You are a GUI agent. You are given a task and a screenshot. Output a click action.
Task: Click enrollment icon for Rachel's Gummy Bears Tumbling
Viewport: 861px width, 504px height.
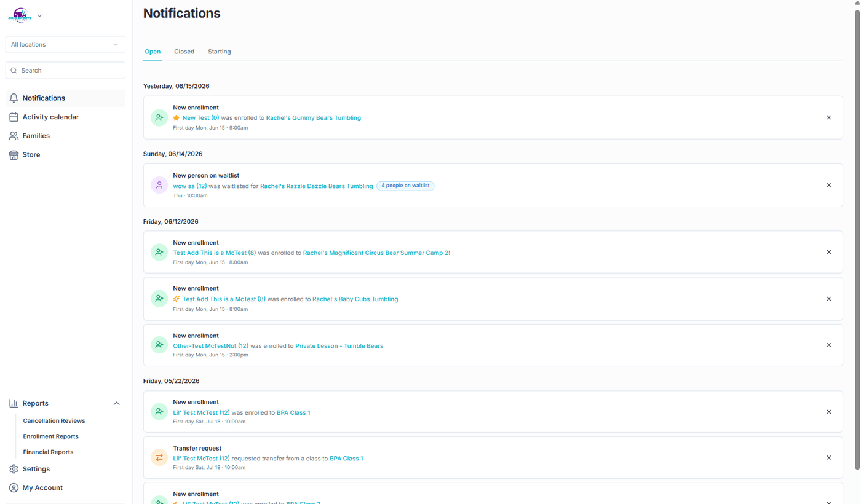coord(159,117)
